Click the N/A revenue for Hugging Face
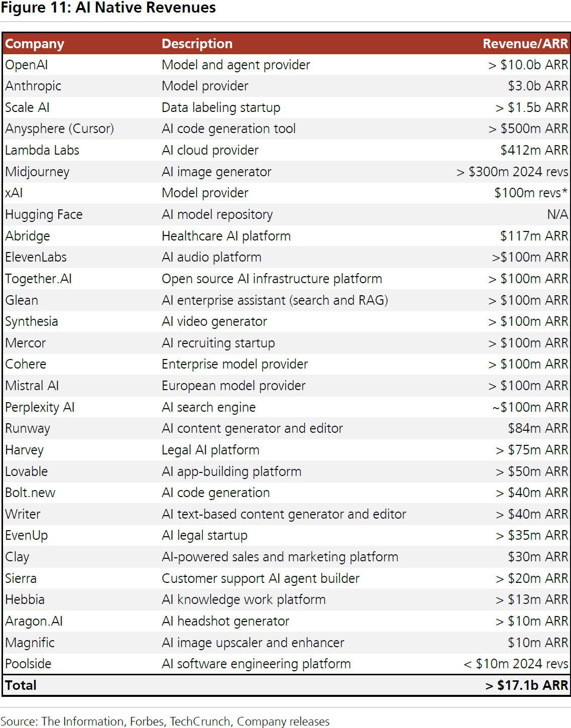This screenshot has width=571, height=728. click(x=557, y=215)
